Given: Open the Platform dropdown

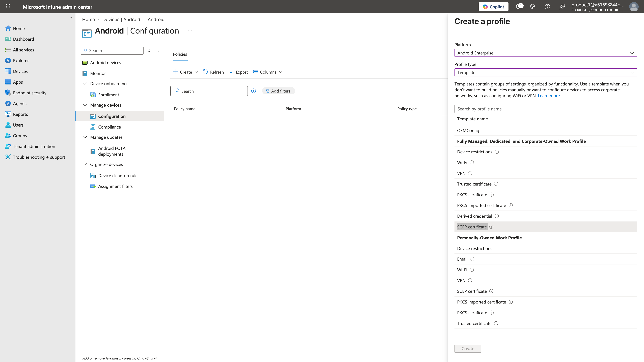Looking at the screenshot, I should point(546,53).
